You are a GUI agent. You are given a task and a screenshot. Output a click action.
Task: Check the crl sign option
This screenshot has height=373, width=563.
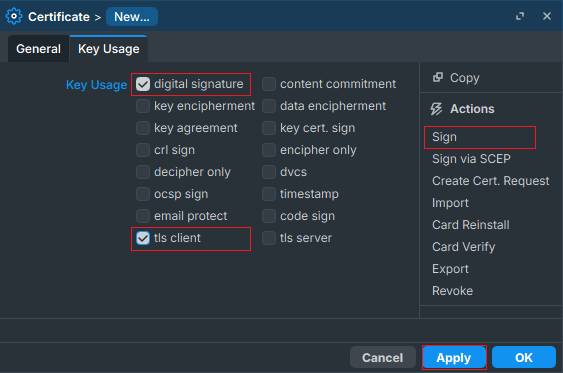pos(143,150)
